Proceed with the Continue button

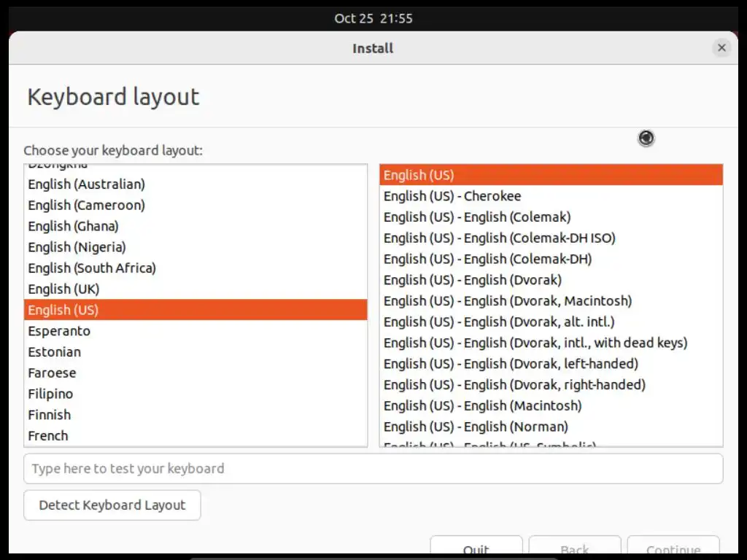tap(673, 545)
